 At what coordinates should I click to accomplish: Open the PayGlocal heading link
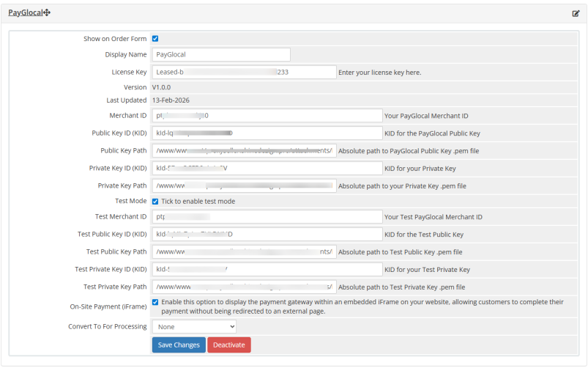click(x=26, y=12)
